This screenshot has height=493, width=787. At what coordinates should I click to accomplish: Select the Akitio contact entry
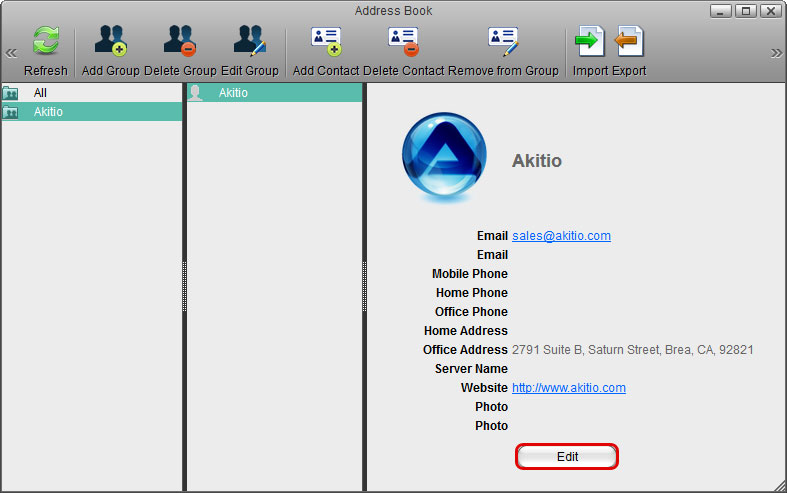click(274, 93)
